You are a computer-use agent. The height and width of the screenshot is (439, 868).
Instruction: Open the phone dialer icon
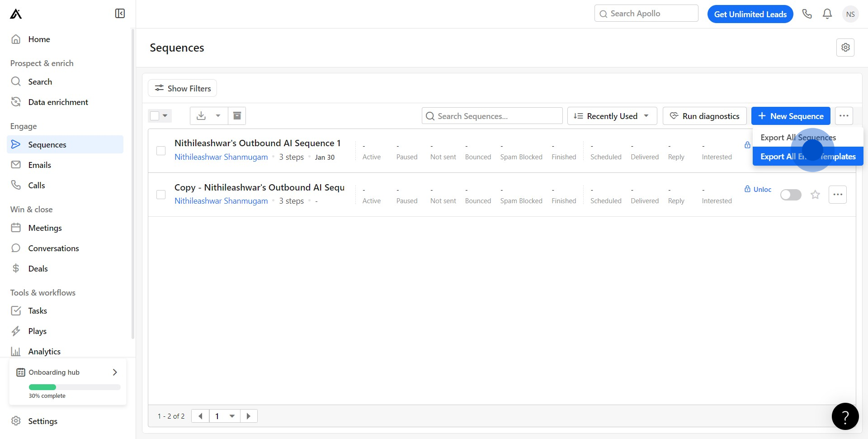(807, 14)
